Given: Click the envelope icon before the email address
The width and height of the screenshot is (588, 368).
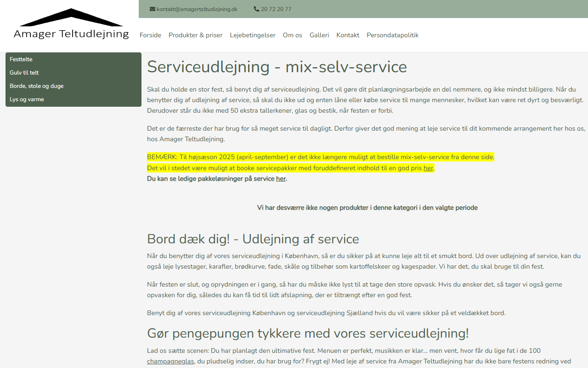Looking at the screenshot, I should pos(153,9).
